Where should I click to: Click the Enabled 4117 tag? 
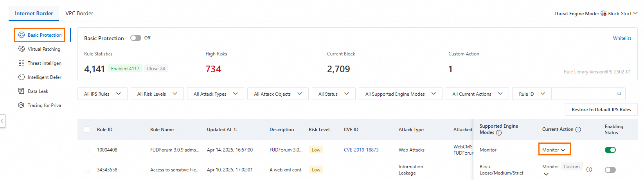(x=125, y=68)
